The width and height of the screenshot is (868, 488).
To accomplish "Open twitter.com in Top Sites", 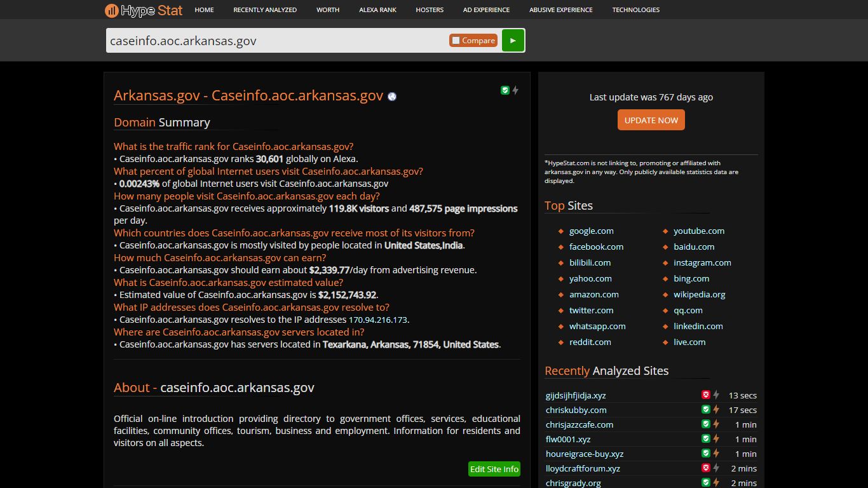I will [x=592, y=310].
